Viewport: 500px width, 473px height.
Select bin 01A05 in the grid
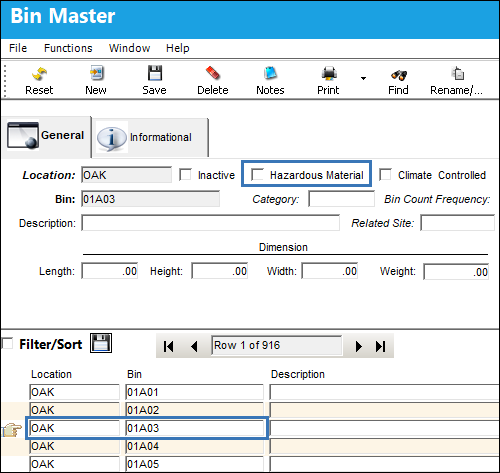[195, 464]
